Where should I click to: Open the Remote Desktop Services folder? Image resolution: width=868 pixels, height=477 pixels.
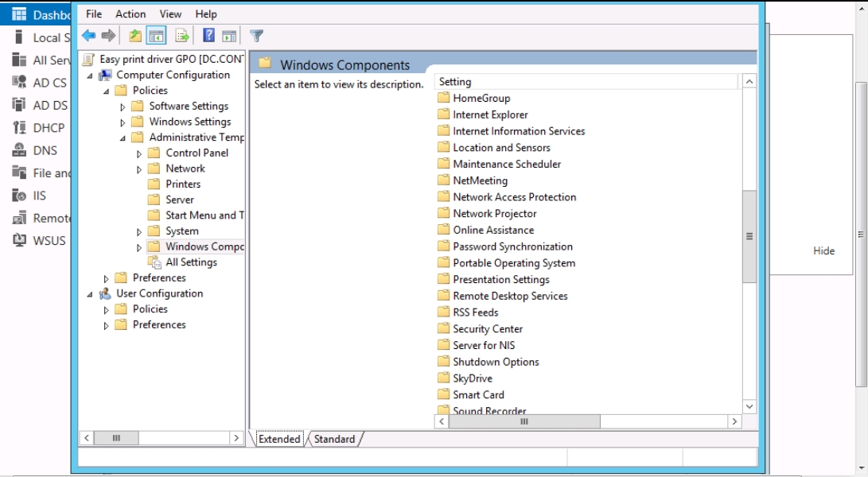coord(510,296)
